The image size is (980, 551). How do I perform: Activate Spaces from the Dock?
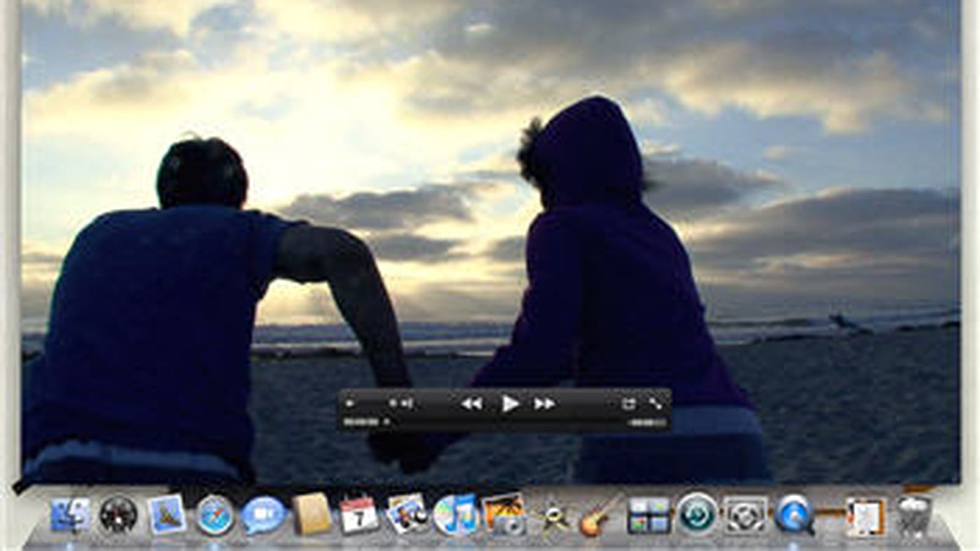click(648, 515)
